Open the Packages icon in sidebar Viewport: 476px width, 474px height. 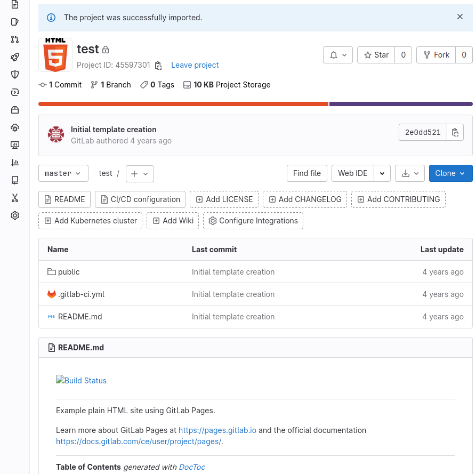(x=14, y=109)
